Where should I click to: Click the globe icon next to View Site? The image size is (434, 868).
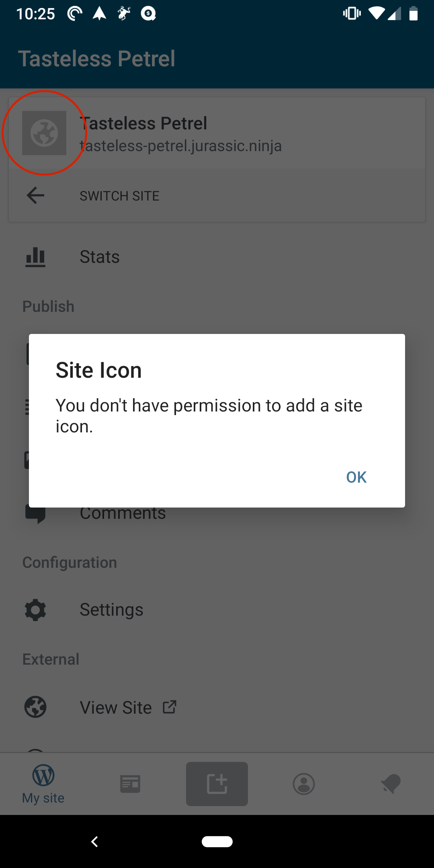point(35,707)
